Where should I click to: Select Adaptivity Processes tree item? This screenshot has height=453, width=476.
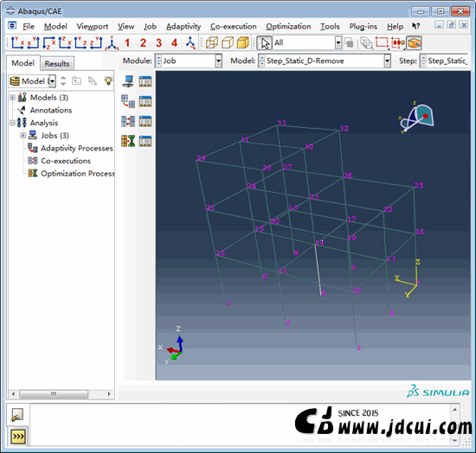[x=77, y=149]
